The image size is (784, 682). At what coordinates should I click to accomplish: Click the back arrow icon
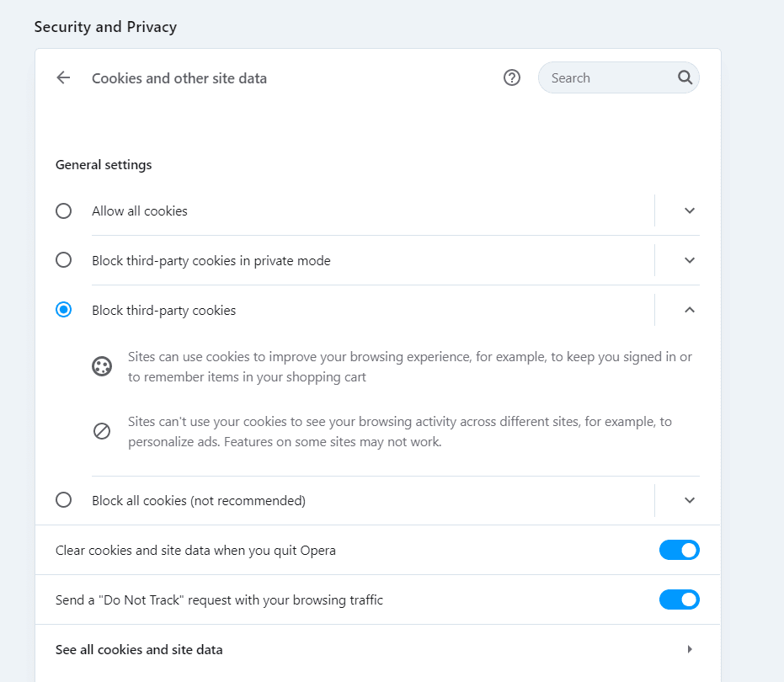tap(63, 77)
